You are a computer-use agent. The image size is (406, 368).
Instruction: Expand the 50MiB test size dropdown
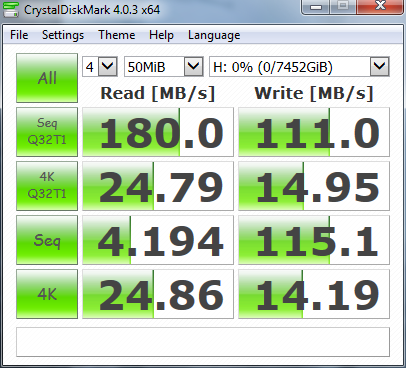[x=194, y=67]
